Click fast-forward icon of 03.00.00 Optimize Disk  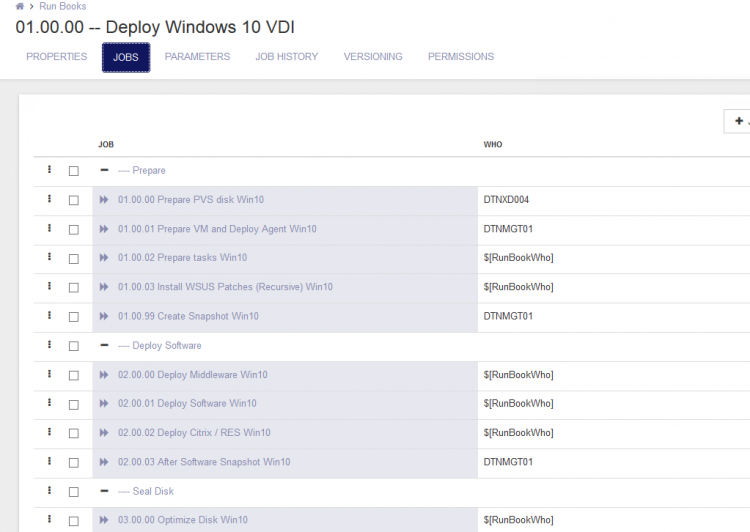pyautogui.click(x=104, y=520)
